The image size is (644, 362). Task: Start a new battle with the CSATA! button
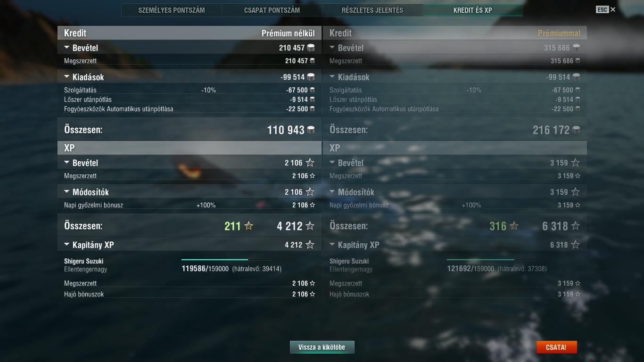point(556,347)
